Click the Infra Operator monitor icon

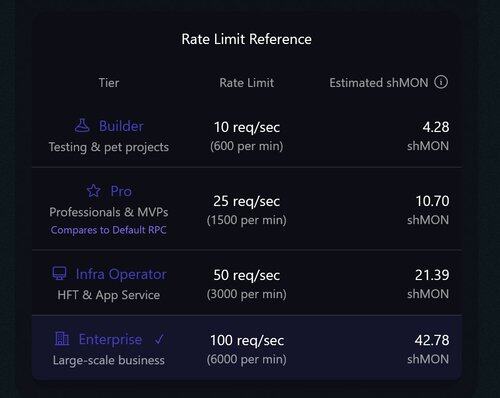point(59,273)
